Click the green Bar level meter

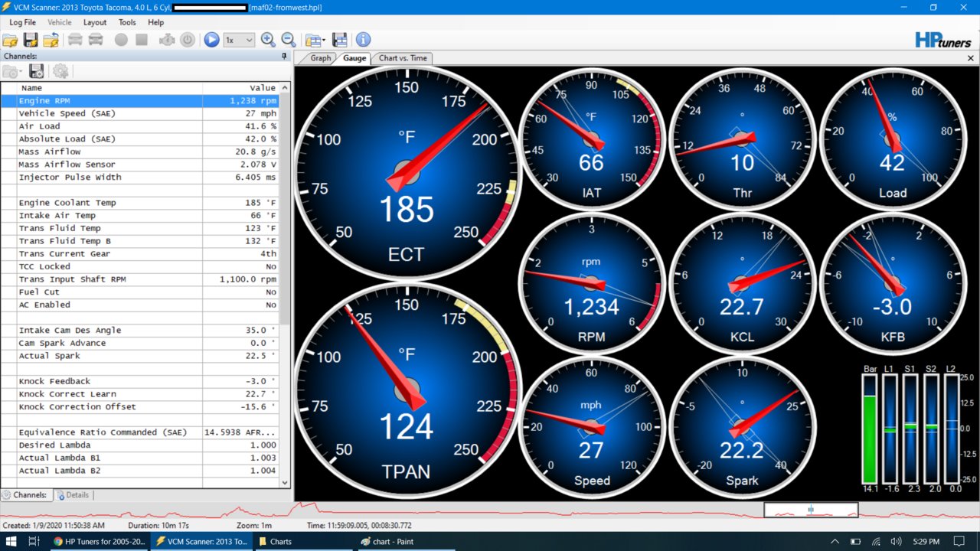(x=870, y=429)
